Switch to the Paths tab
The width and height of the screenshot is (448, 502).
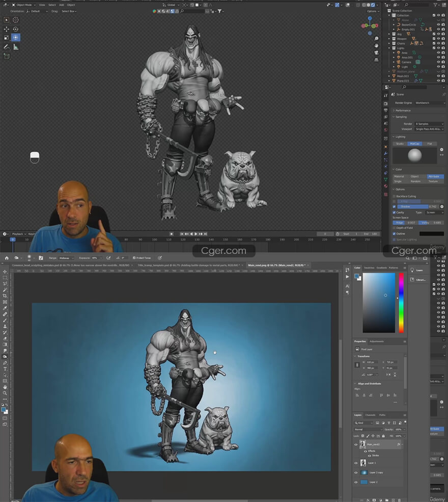click(x=382, y=415)
